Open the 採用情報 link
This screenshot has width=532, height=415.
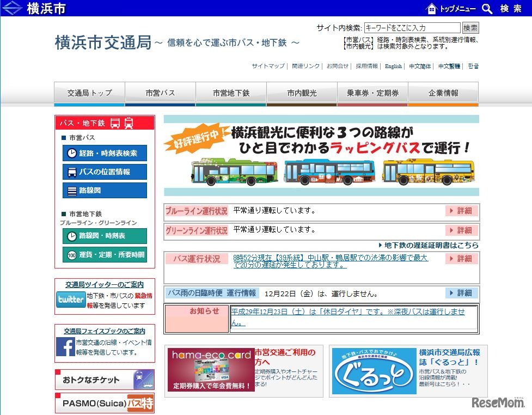tap(367, 66)
